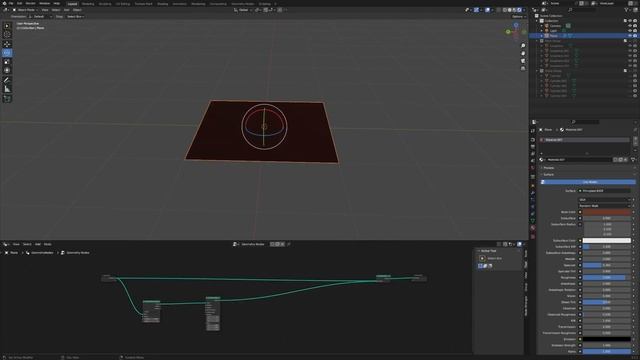Switch to the Modeling workspace tab
The image size is (640, 360).
(88, 4)
